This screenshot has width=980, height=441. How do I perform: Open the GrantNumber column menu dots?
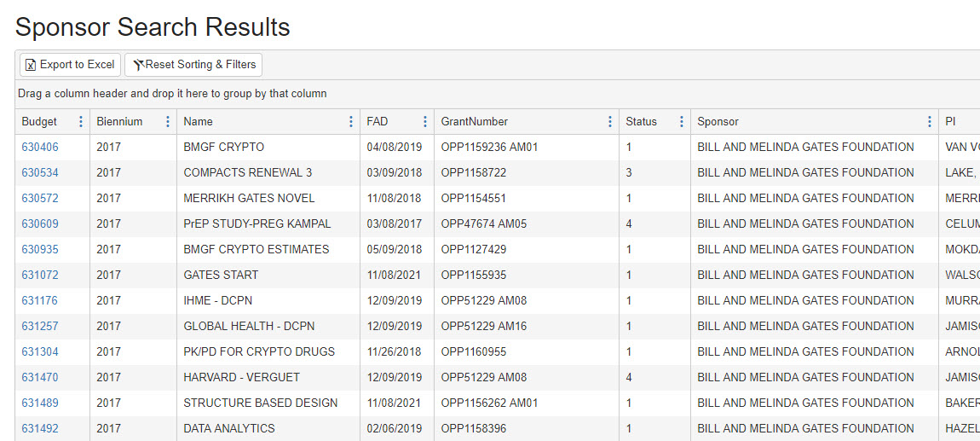[610, 121]
